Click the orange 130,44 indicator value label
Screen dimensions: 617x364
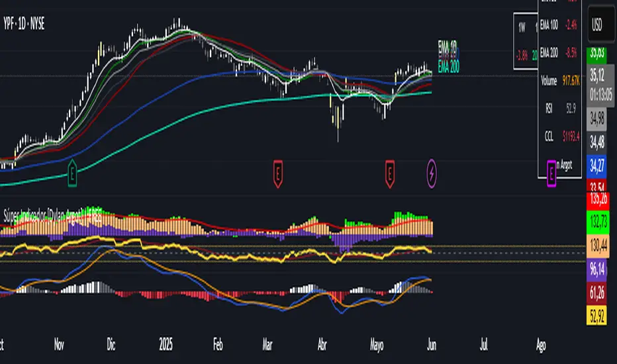click(598, 246)
